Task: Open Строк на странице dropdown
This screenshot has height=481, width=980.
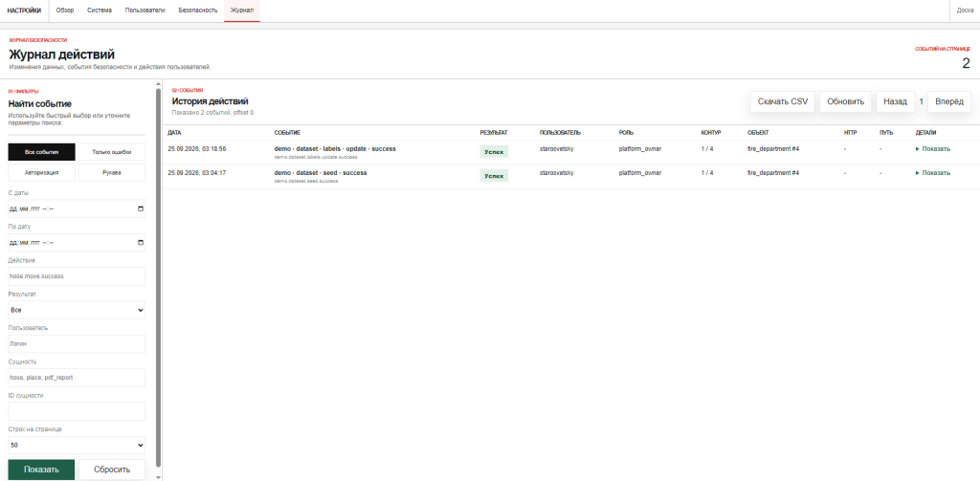Action: (77, 446)
